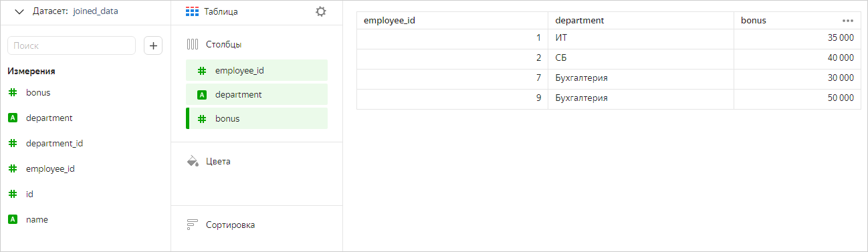Click the numeric icon beside department_id dimension
868x252 pixels.
(12, 143)
